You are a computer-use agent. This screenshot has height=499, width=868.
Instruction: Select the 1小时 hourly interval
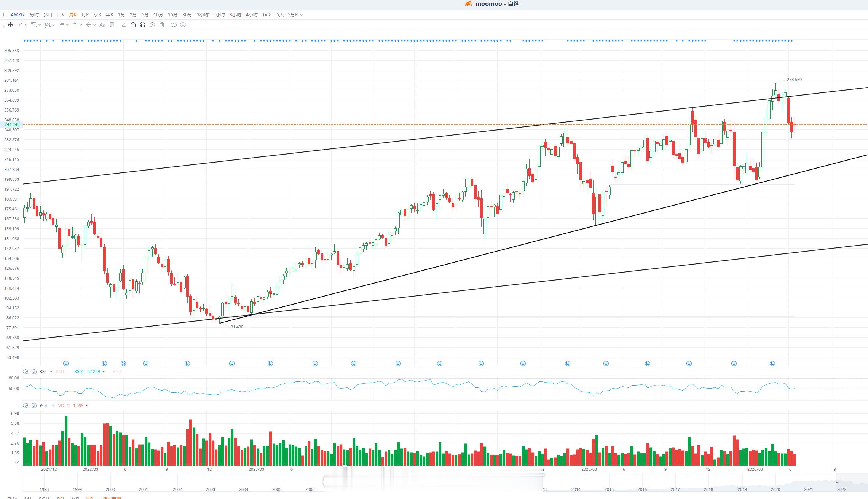[x=203, y=14]
